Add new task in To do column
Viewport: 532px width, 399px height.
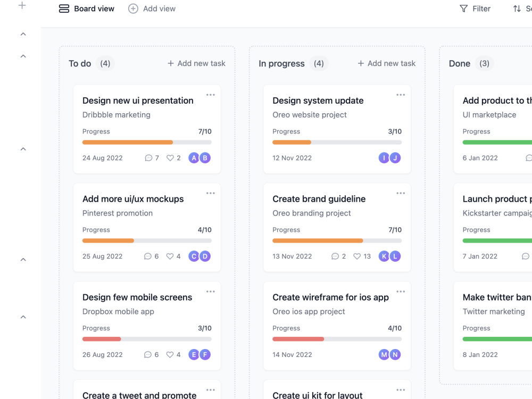click(196, 63)
